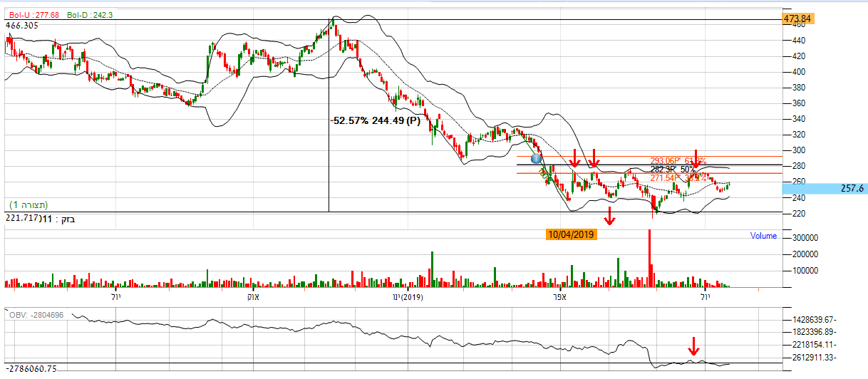The width and height of the screenshot is (868, 379).
Task: Click the leftmost red arrow above 280 line
Action: 574,158
